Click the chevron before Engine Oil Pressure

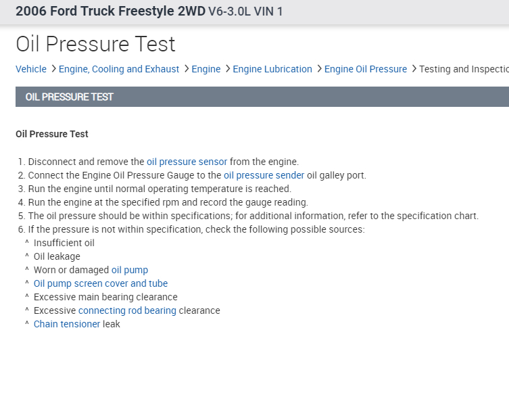click(x=319, y=69)
